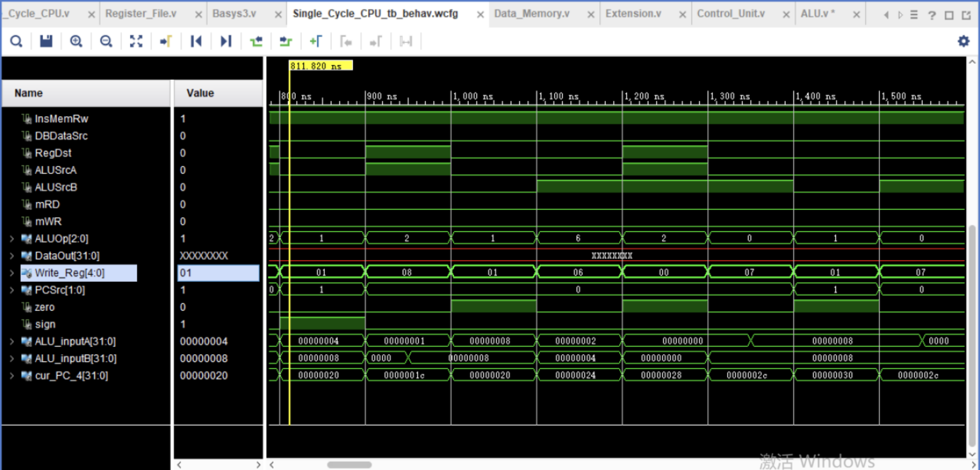Select the sign signal
The image size is (980, 470).
pyautogui.click(x=45, y=325)
